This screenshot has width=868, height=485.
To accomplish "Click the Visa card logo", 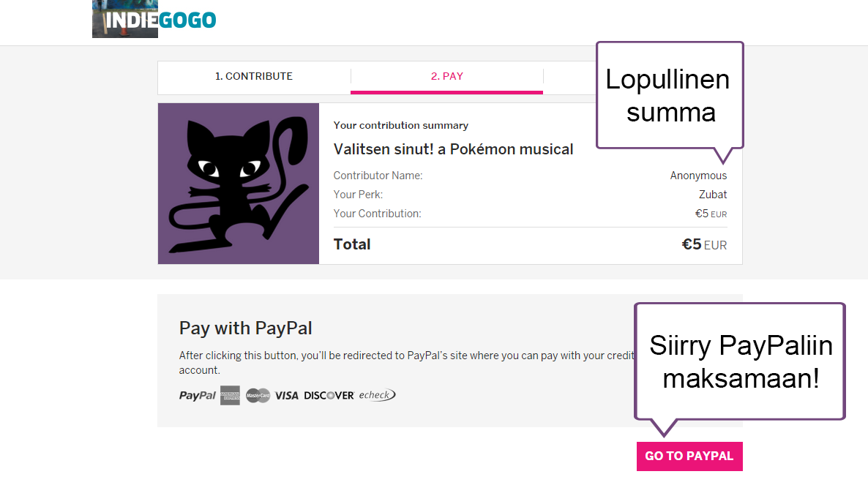I will 287,396.
